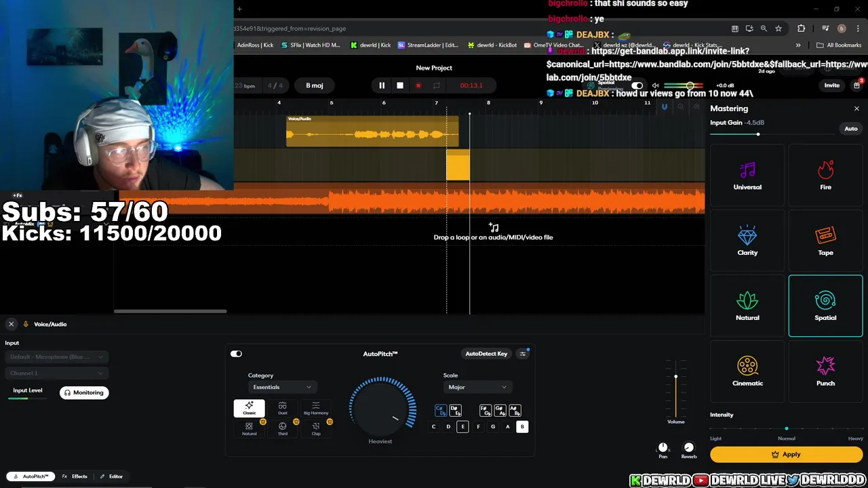Screen dimensions: 868x488
Task: Open All Bookmarks folder
Action: (839, 45)
